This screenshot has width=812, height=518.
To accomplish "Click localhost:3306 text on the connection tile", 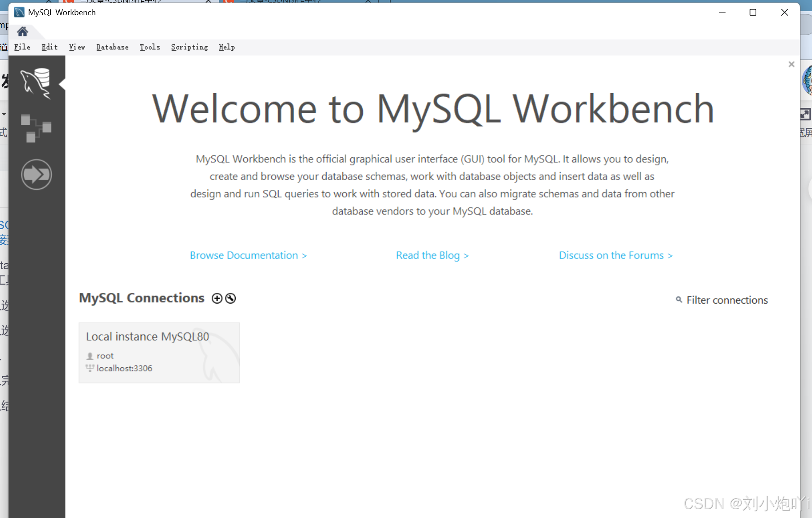I will pyautogui.click(x=124, y=368).
